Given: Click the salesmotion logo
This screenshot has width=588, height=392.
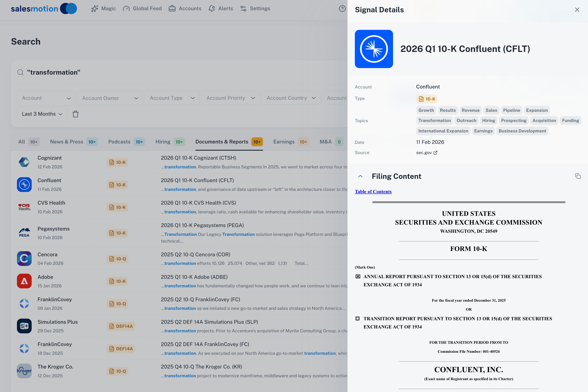Looking at the screenshot, I should point(44,9).
